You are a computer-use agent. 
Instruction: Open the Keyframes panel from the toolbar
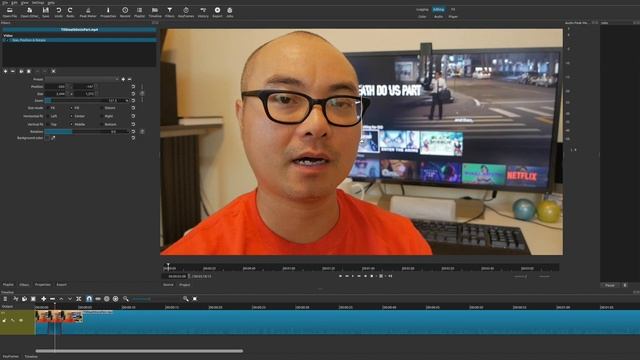click(186, 12)
